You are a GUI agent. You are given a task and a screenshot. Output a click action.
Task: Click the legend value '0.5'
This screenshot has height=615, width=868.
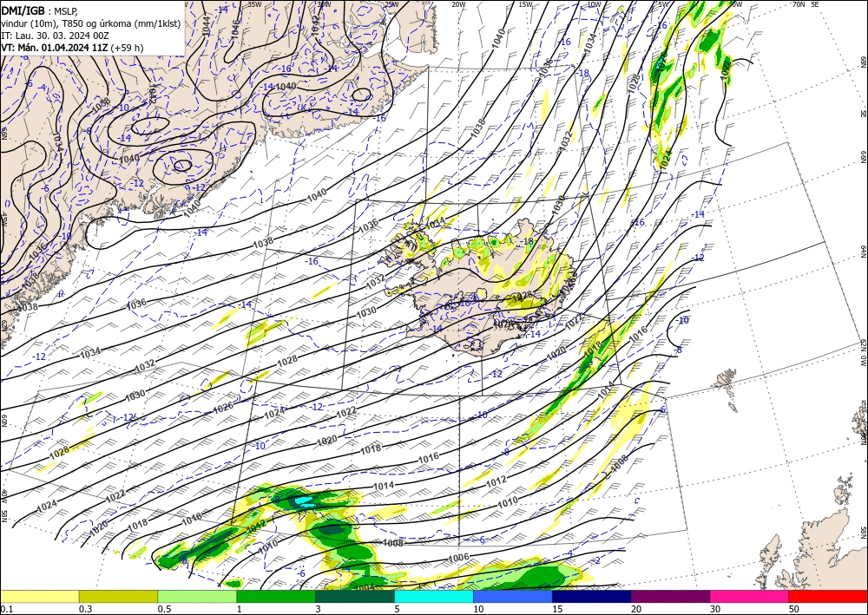pyautogui.click(x=163, y=609)
